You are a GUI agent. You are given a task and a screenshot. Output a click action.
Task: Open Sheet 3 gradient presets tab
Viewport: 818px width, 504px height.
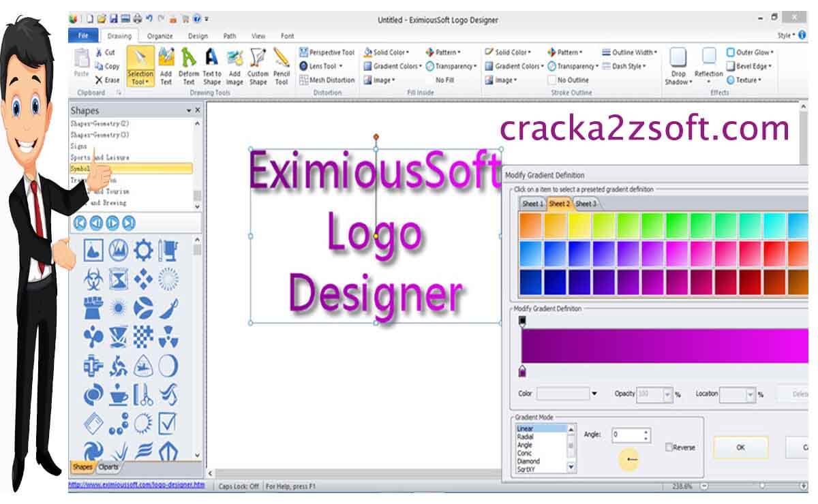pyautogui.click(x=586, y=204)
